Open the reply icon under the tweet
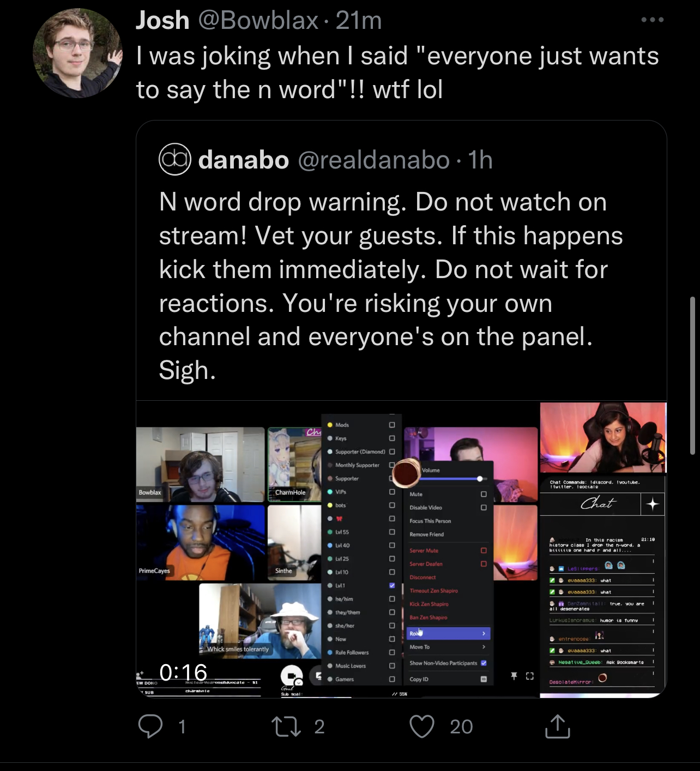This screenshot has width=700, height=771. [150, 726]
